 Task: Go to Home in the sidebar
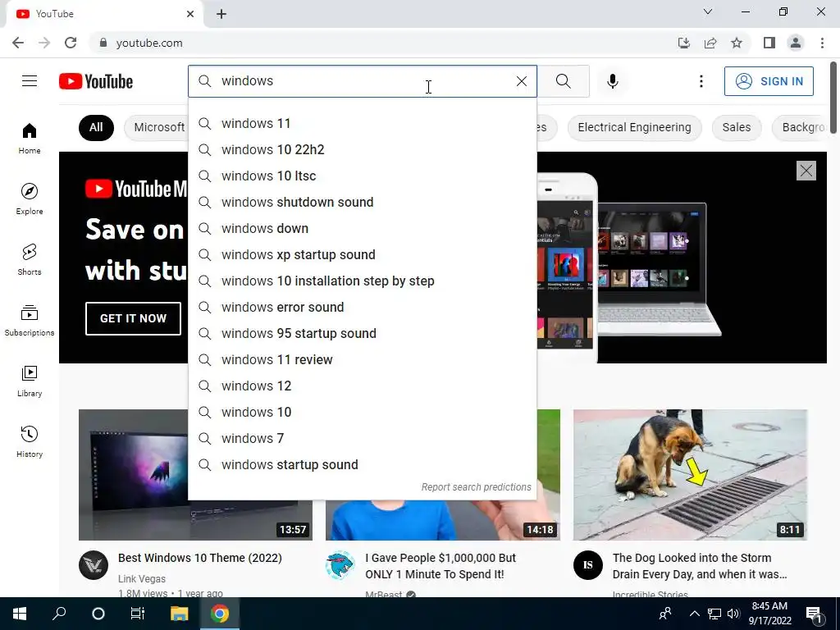point(30,138)
